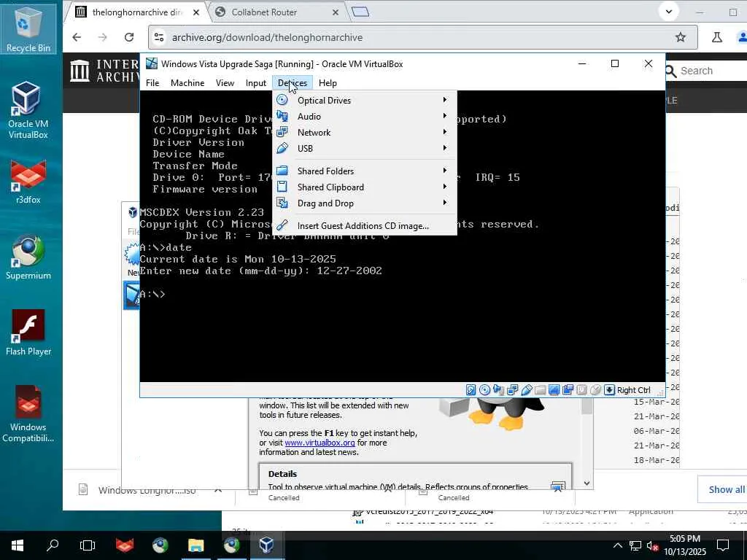Bookmark this page with the star
Viewport: 747px width, 560px height.
click(681, 37)
